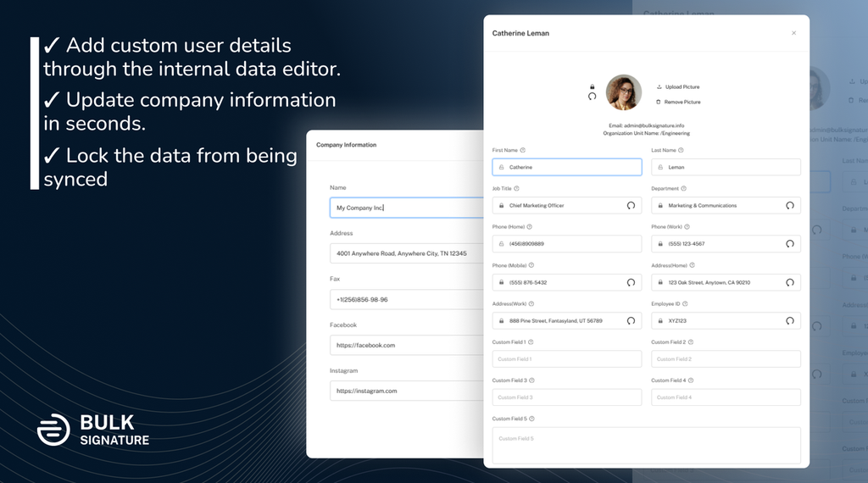The height and width of the screenshot is (483, 868).
Task: Click the Job Title field reading Chief Marketing Officer
Action: tap(567, 205)
